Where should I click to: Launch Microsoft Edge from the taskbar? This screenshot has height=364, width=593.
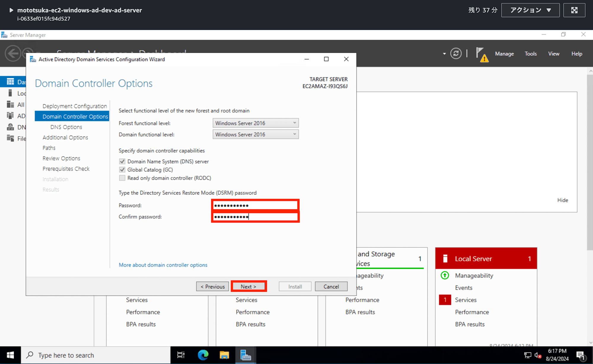203,355
